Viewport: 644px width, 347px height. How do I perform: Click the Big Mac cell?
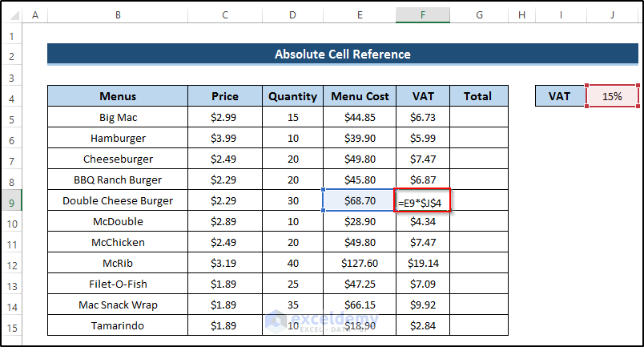pos(118,117)
